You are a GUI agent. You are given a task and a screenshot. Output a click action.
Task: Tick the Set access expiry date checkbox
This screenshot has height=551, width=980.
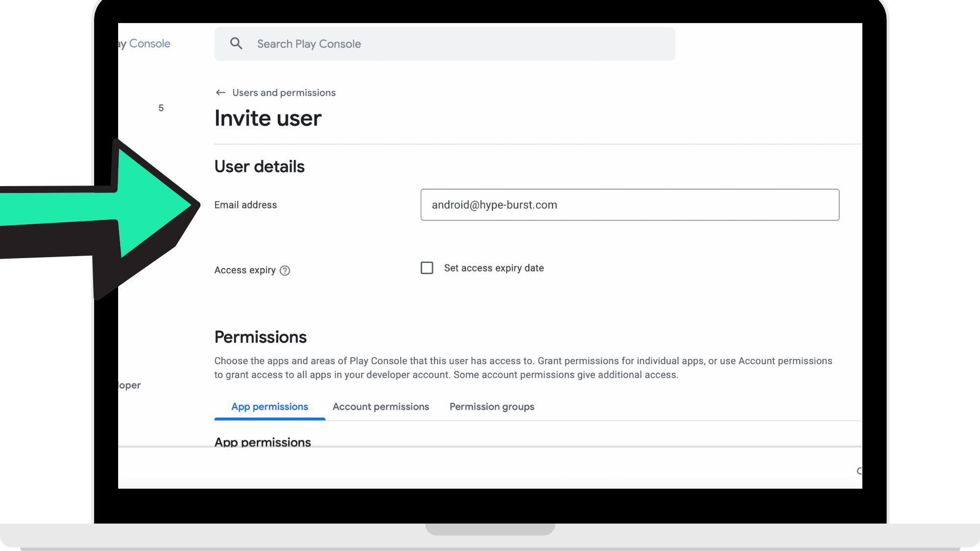point(427,268)
